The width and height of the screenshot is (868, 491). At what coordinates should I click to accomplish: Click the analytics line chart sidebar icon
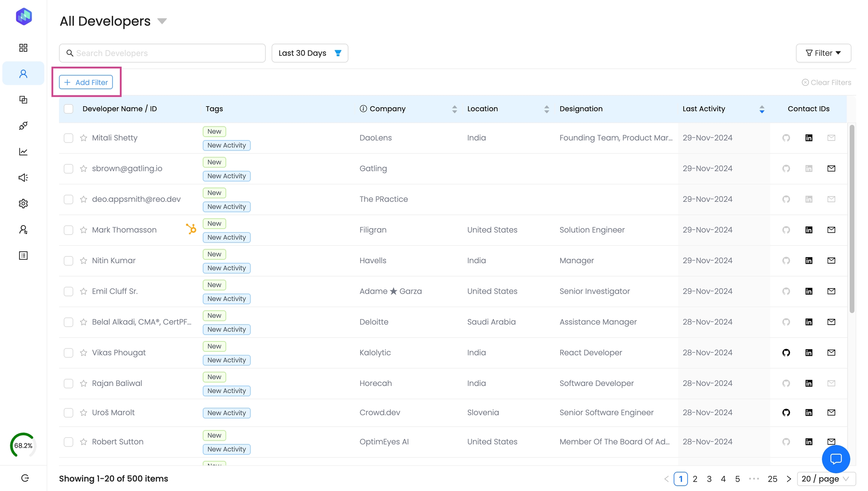click(x=23, y=152)
